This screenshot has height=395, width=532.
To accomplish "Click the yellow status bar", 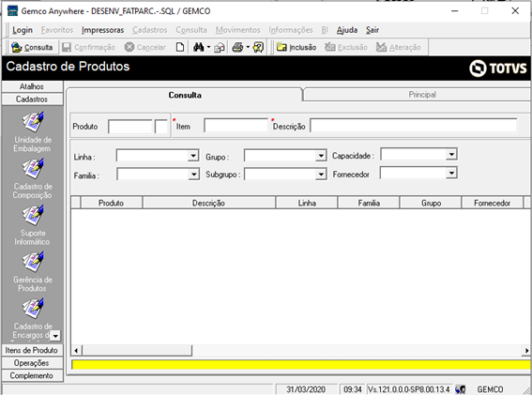I will click(301, 364).
